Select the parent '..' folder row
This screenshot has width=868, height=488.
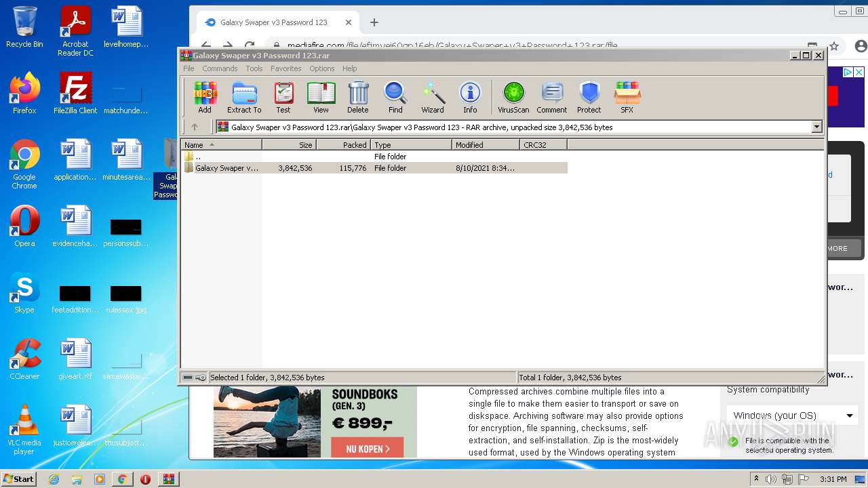coord(374,156)
